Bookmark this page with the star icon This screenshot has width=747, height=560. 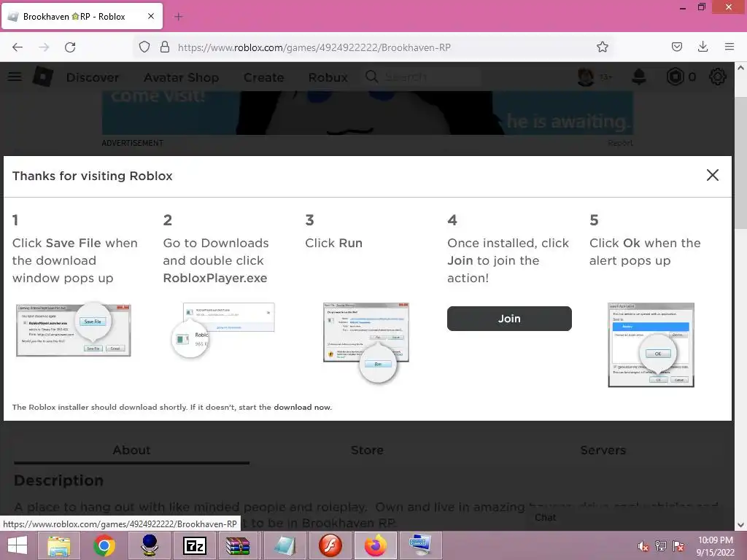pyautogui.click(x=602, y=47)
